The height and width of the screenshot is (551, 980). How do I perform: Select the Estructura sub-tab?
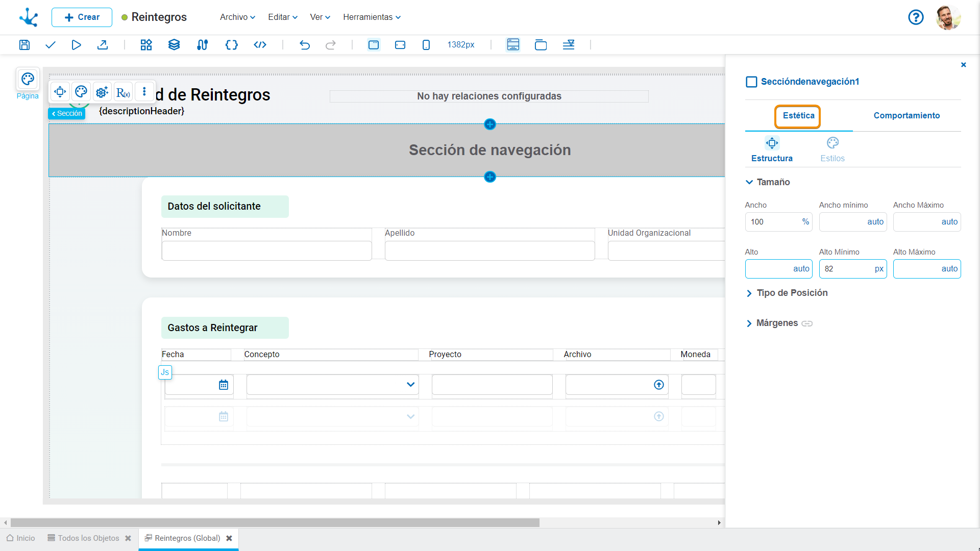(x=772, y=150)
